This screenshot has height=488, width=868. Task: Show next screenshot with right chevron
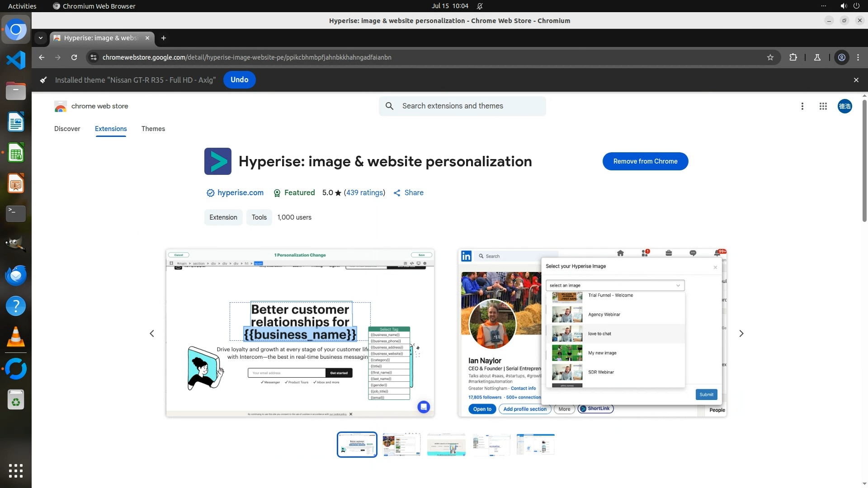coord(741,333)
